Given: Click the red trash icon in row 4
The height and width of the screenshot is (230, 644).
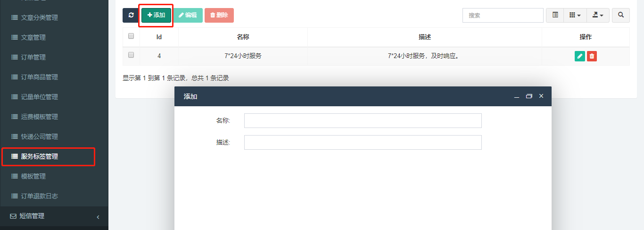Looking at the screenshot, I should click(x=592, y=56).
